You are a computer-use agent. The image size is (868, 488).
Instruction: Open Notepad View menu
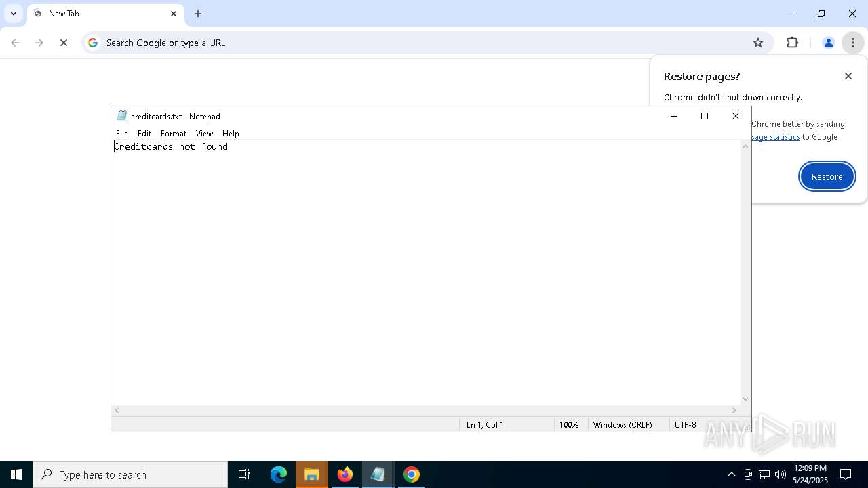(x=204, y=134)
